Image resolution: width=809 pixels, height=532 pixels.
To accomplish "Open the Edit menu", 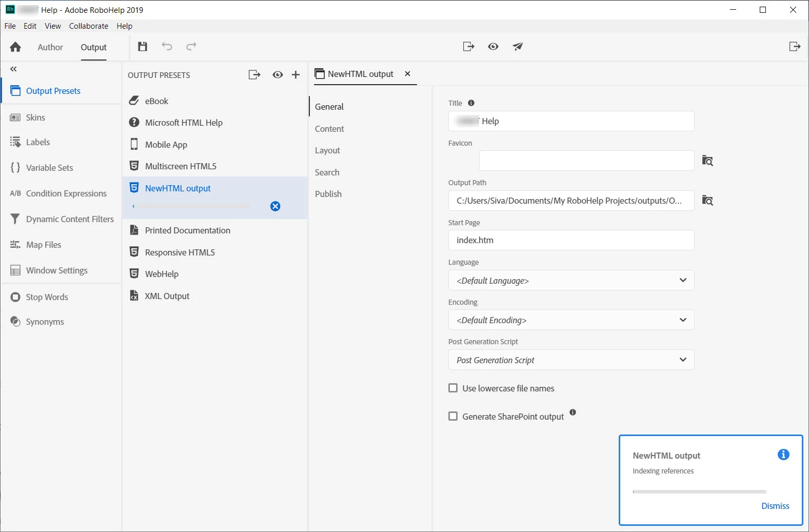I will 30,26.
